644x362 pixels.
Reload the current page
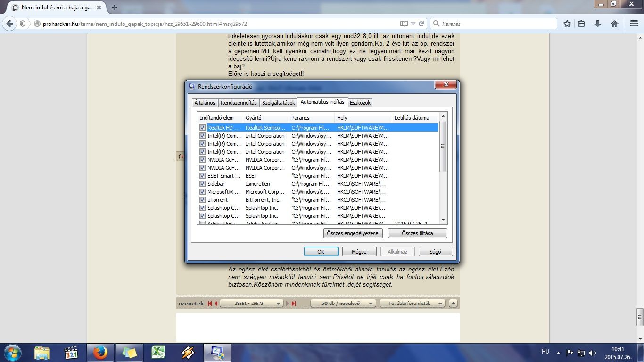click(421, 24)
